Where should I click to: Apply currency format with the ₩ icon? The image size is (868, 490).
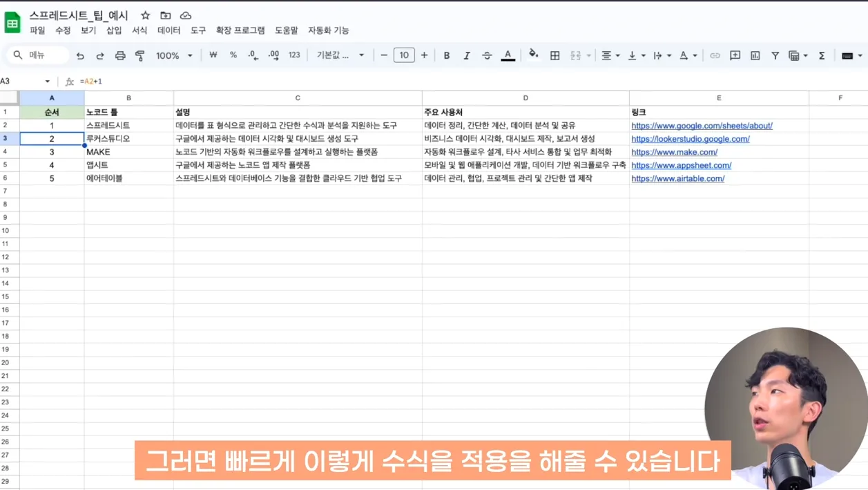(x=213, y=55)
